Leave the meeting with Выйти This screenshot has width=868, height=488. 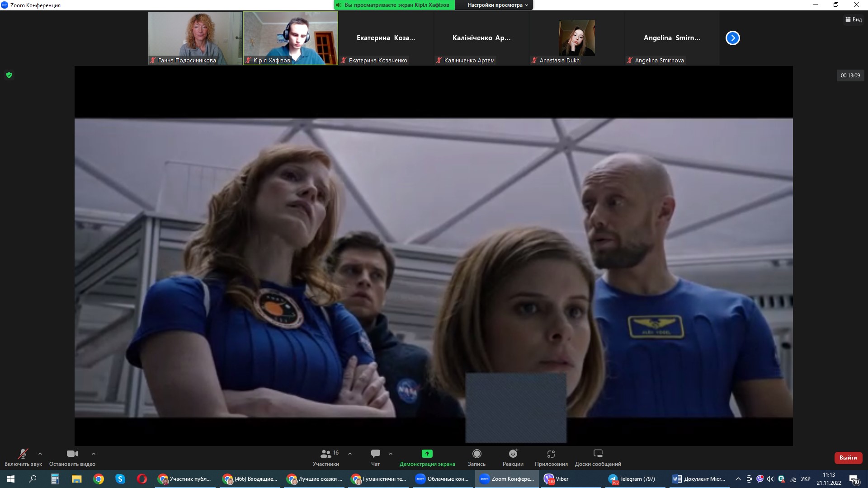848,458
